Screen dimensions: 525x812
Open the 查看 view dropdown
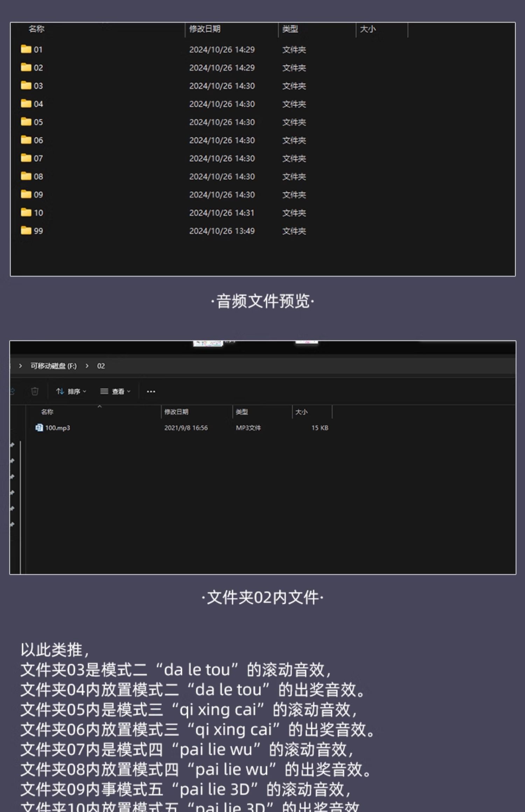point(115,391)
